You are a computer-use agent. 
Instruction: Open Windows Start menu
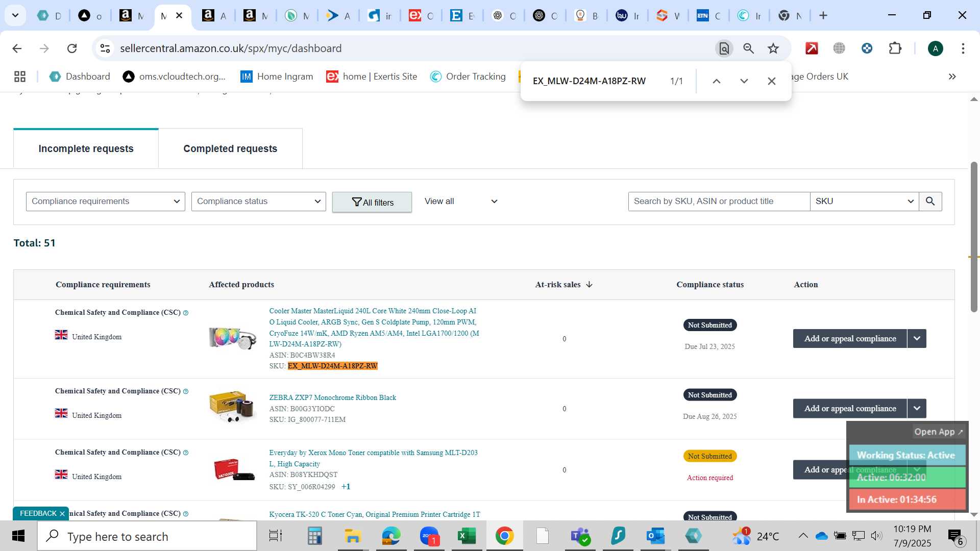coord(18,536)
